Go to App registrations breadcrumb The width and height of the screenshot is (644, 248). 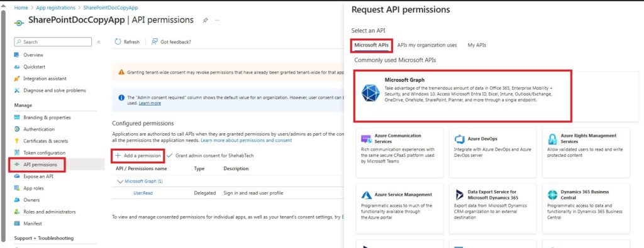56,8
